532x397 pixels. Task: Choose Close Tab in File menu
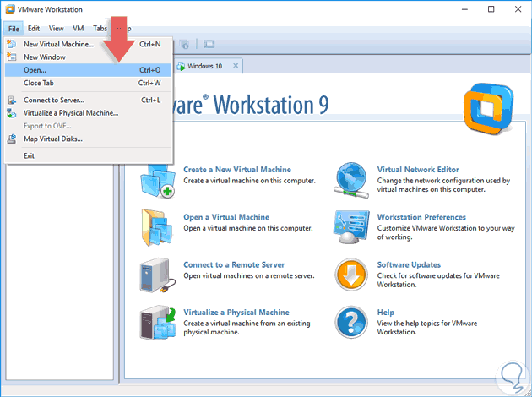88,83
